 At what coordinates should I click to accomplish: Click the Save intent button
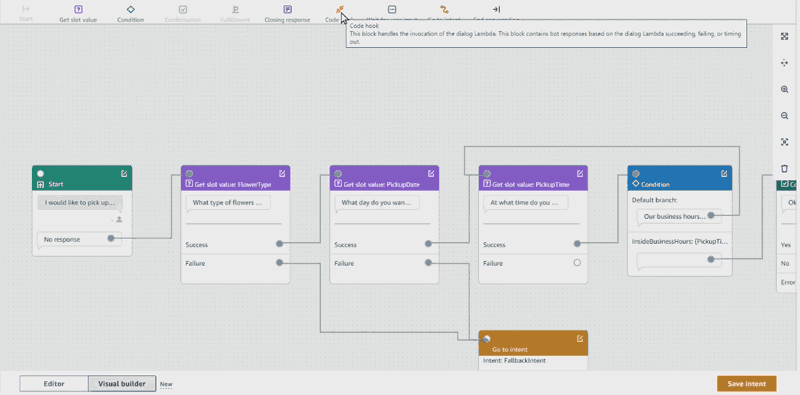[746, 384]
